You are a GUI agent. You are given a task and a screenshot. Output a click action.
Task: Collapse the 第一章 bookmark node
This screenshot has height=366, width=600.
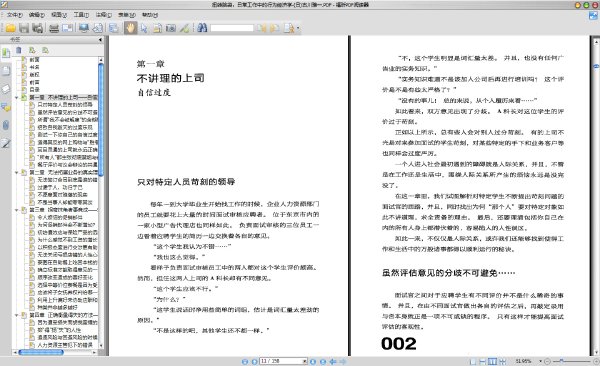16,98
